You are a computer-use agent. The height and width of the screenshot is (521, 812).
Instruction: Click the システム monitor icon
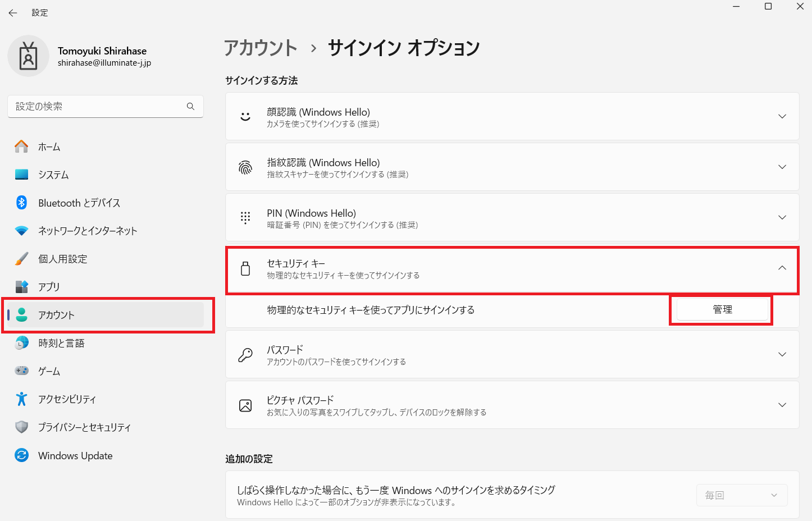click(x=21, y=175)
